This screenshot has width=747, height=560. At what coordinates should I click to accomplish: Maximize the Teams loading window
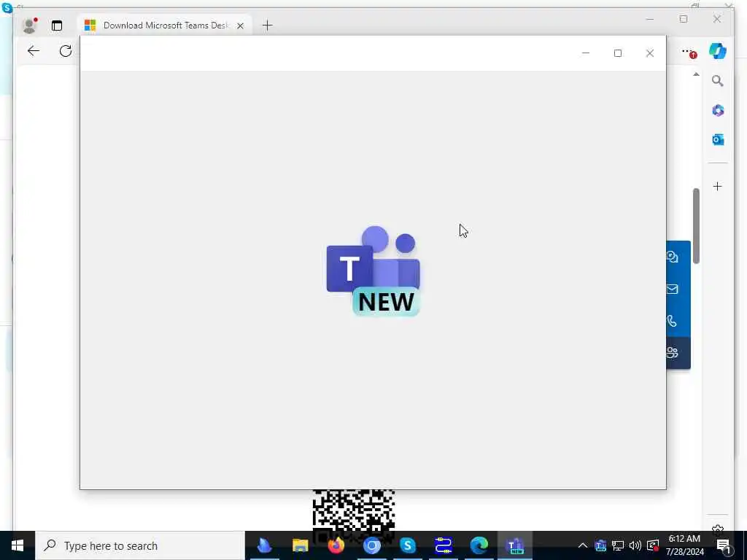point(618,53)
